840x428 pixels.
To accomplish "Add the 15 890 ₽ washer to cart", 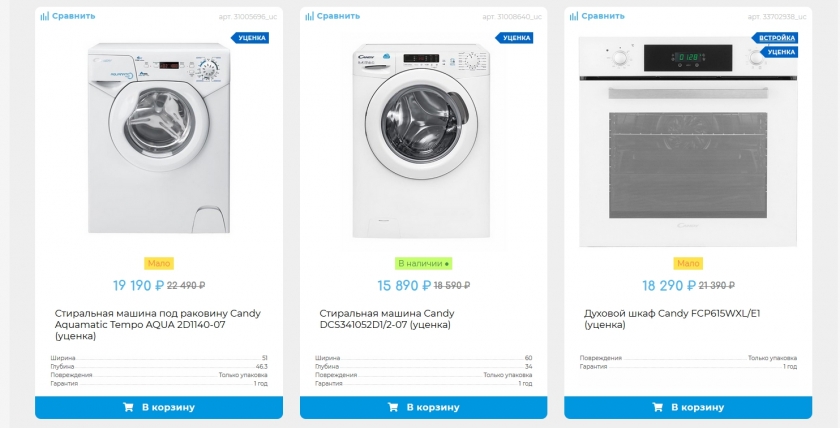I will tap(424, 407).
